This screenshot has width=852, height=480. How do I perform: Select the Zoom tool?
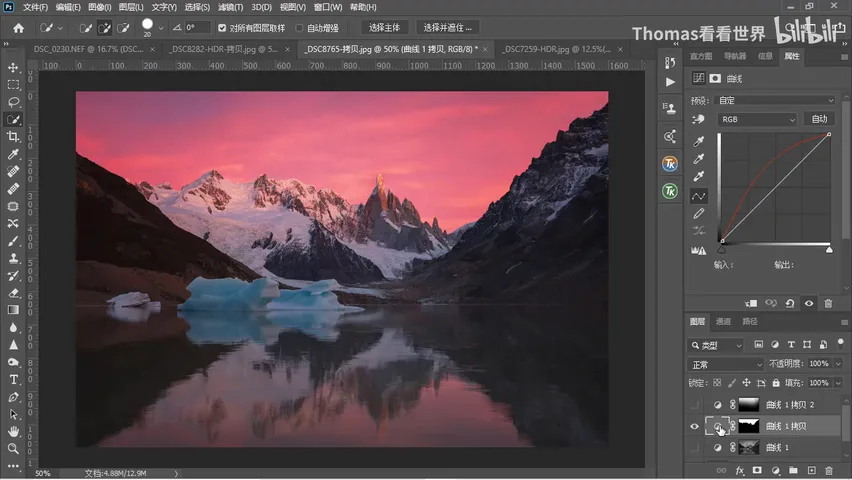point(13,449)
